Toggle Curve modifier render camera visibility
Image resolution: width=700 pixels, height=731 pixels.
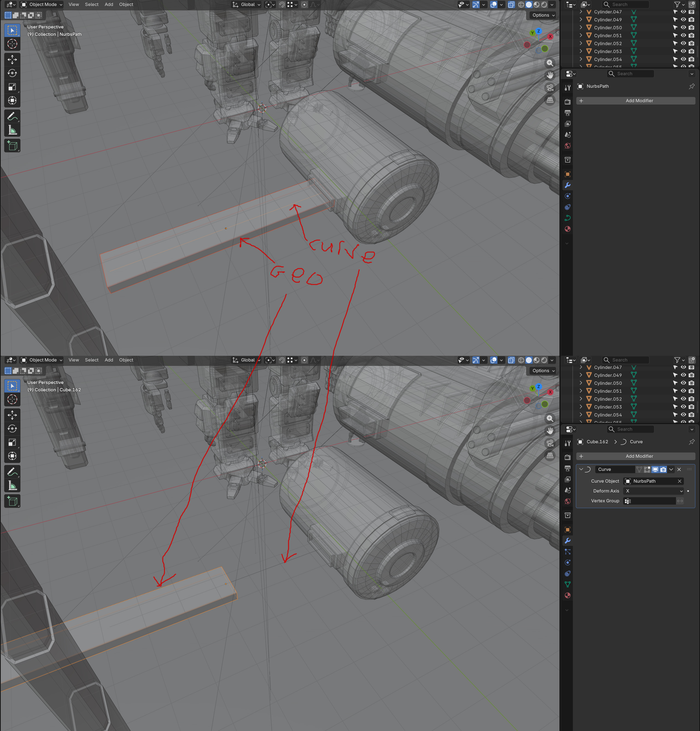pos(663,470)
